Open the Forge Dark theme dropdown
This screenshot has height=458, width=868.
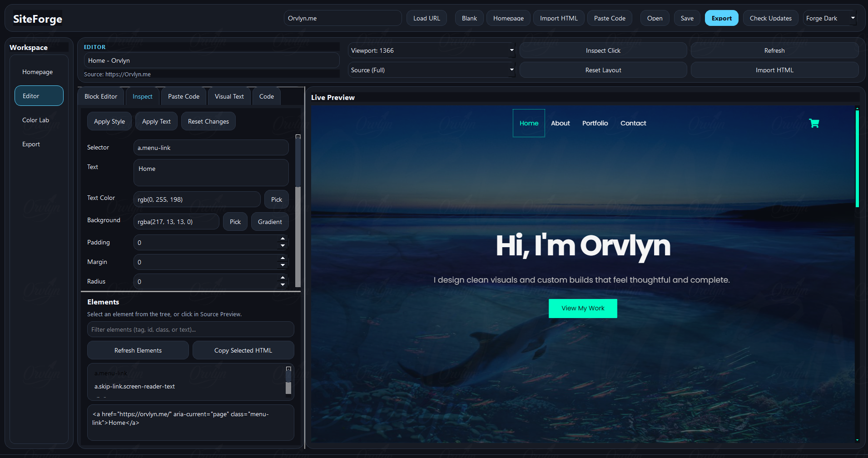[829, 18]
